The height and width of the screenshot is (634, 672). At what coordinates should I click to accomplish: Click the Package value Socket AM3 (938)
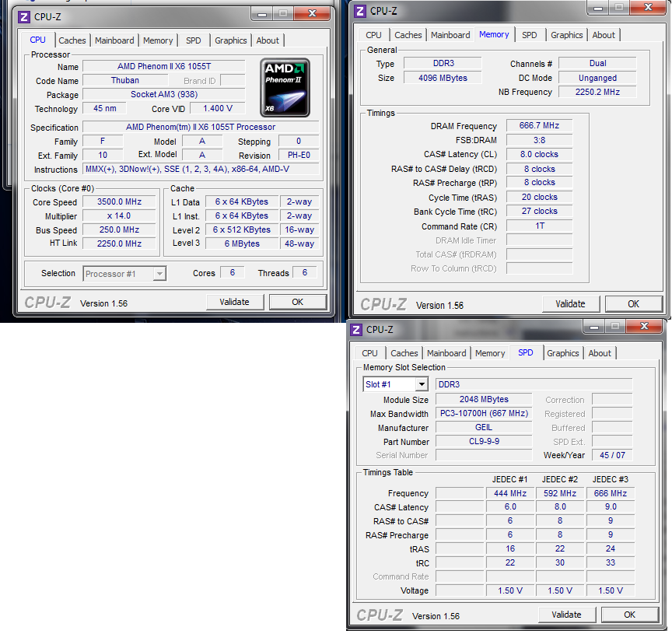(x=164, y=94)
